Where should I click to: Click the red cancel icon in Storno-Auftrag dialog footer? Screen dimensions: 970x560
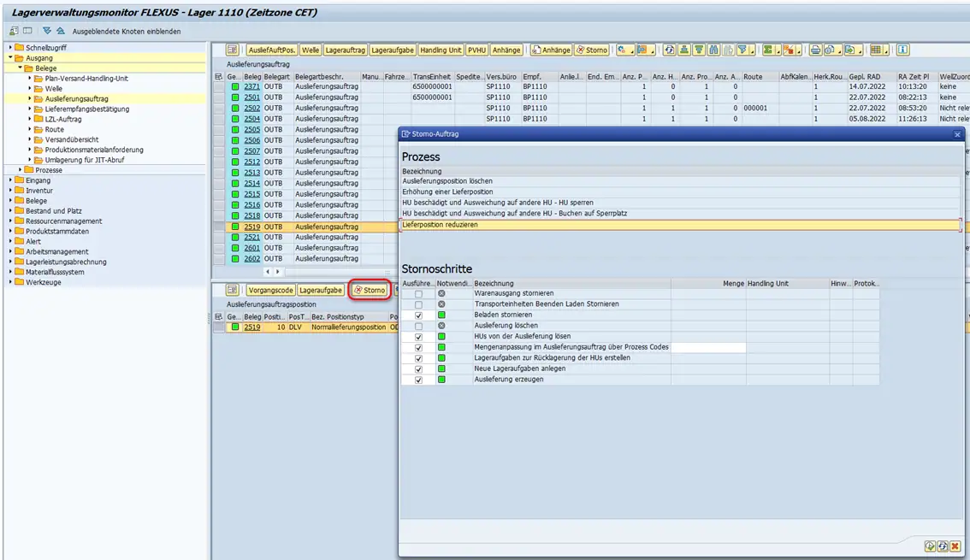tap(955, 545)
